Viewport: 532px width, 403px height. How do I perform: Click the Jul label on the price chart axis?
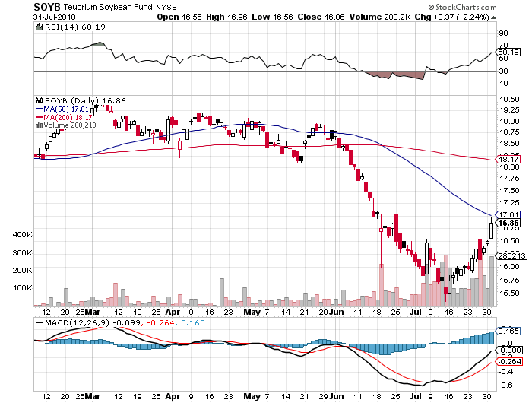pyautogui.click(x=415, y=312)
